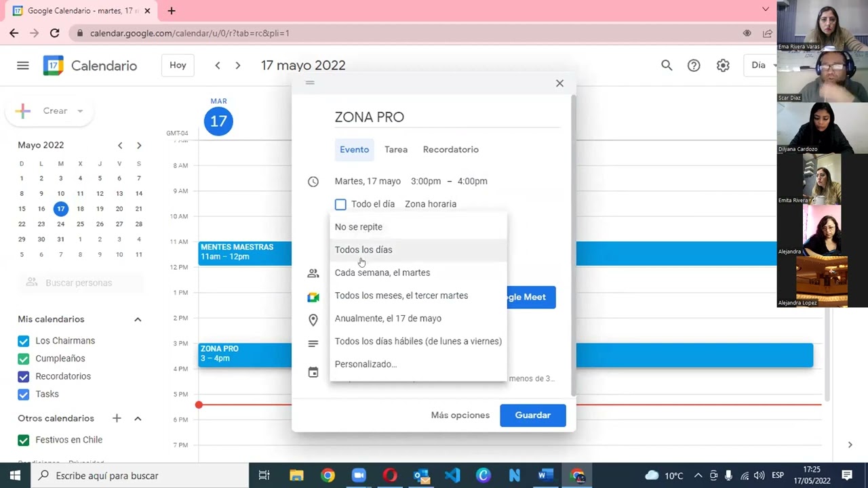Select Anualmente, el 17 de mayo

tap(418, 319)
